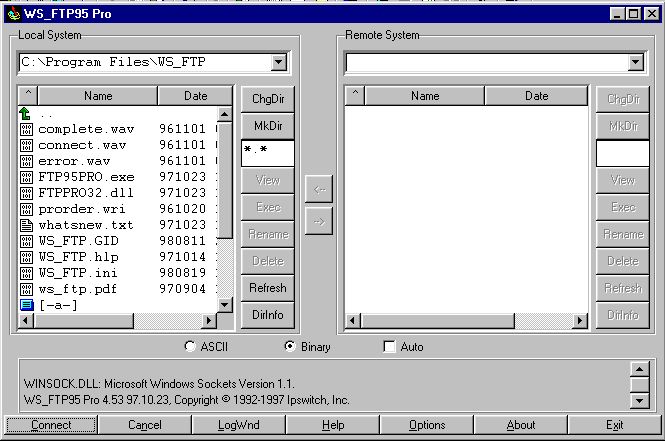Click the local Refresh button

tap(268, 288)
